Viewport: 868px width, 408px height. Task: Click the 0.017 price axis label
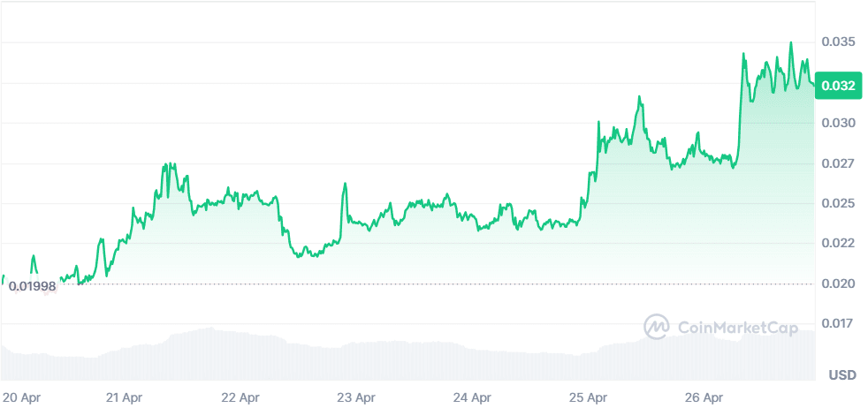click(837, 323)
